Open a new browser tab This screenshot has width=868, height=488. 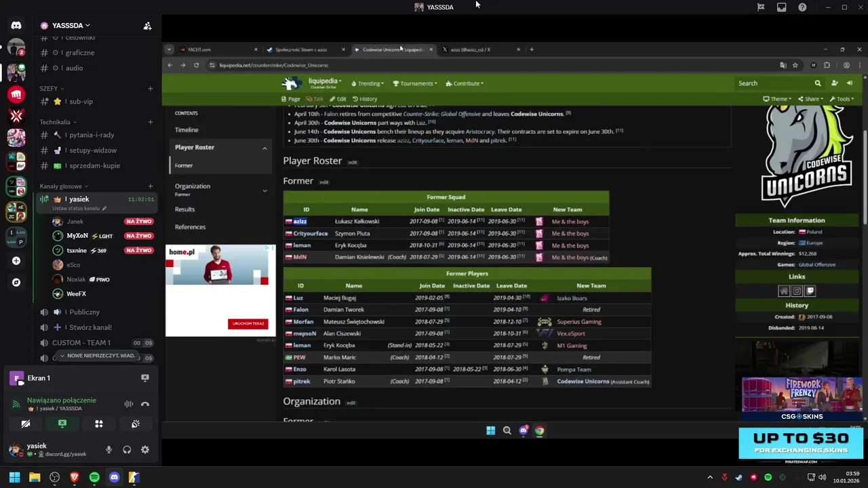[x=532, y=49]
